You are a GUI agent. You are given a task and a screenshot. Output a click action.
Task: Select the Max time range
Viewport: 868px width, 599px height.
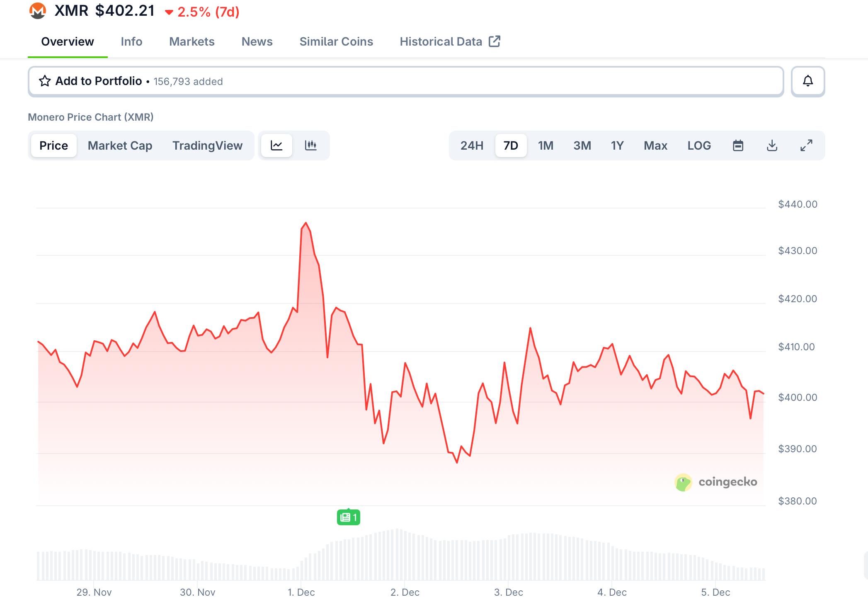[655, 146]
